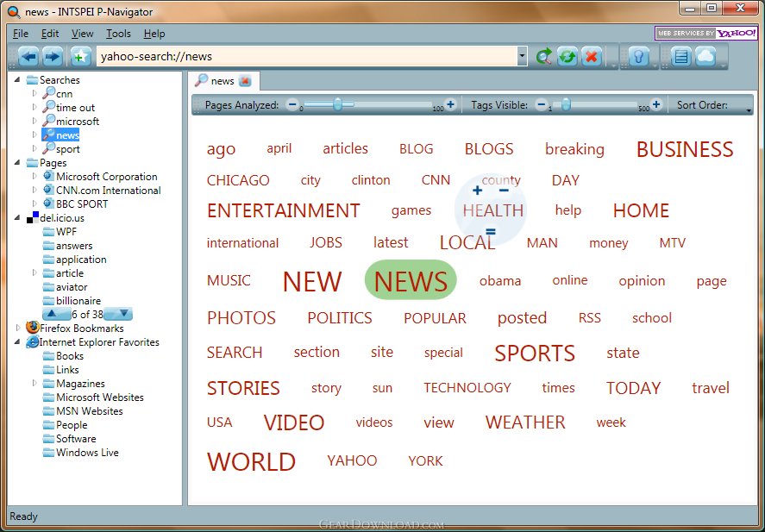Click the WEATHER tag
Screen dimensions: 765x532
[525, 422]
